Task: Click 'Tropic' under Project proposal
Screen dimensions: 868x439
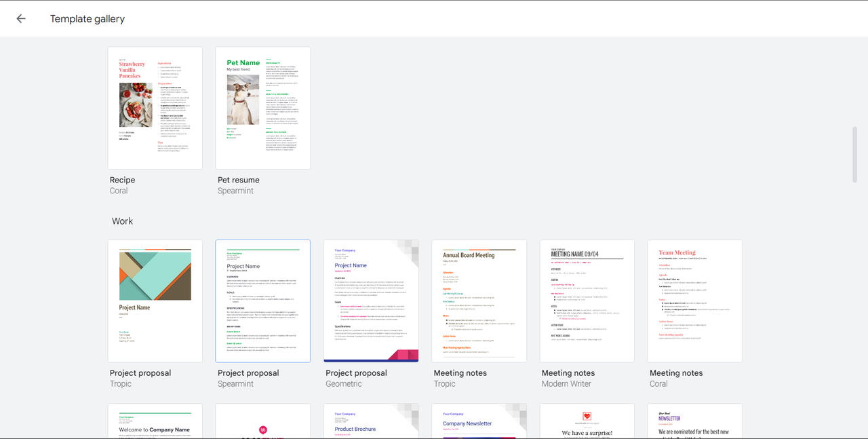Action: pyautogui.click(x=121, y=383)
